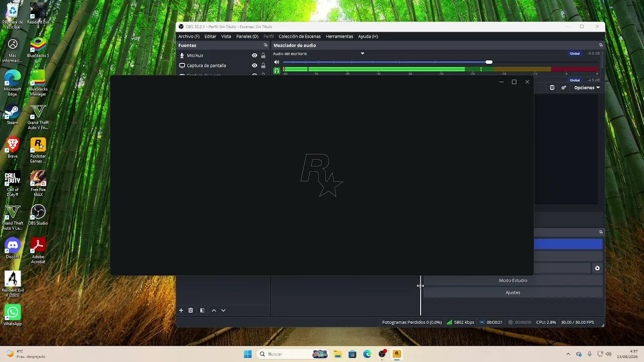Undock the Mezclador de audio panel
Image resolution: width=644 pixels, height=362 pixels.
click(x=601, y=45)
